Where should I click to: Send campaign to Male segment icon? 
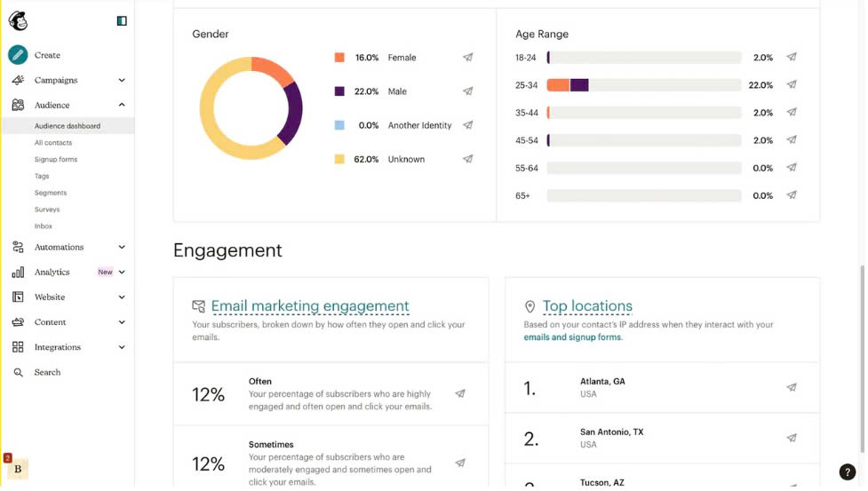click(x=467, y=91)
